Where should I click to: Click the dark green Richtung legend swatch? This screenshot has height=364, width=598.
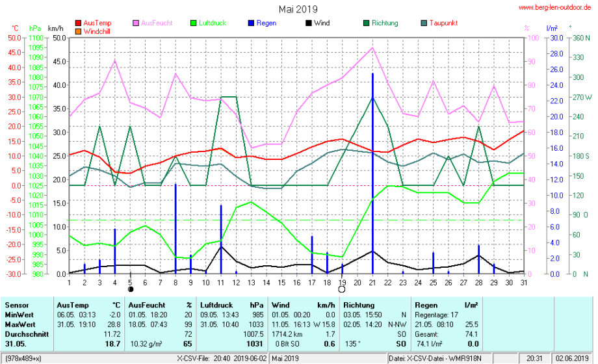pyautogui.click(x=366, y=23)
